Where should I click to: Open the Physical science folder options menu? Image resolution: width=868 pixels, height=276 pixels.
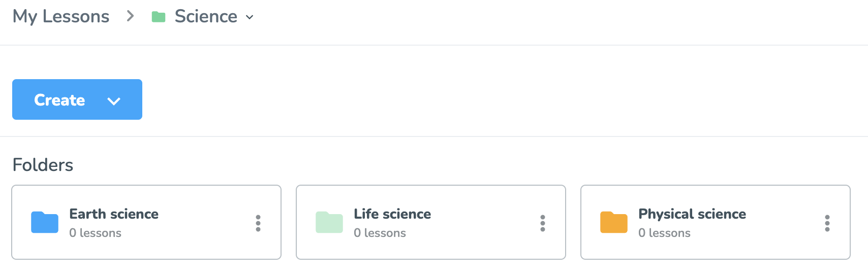click(x=827, y=223)
